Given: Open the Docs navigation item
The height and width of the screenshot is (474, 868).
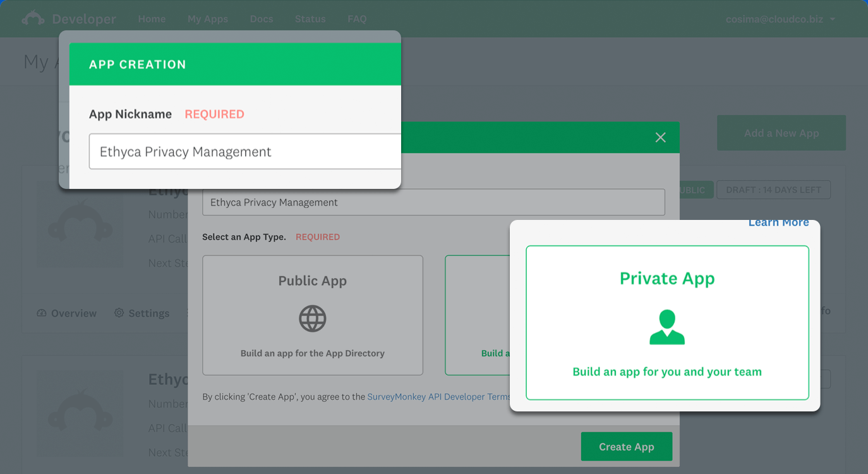Looking at the screenshot, I should click(x=262, y=19).
